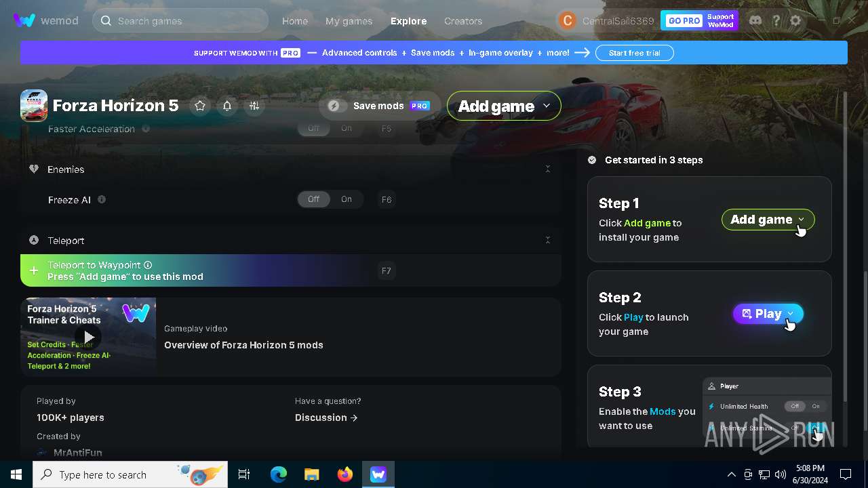Click info icon next to Teleport to Waypoint
868x488 pixels.
coord(148,265)
